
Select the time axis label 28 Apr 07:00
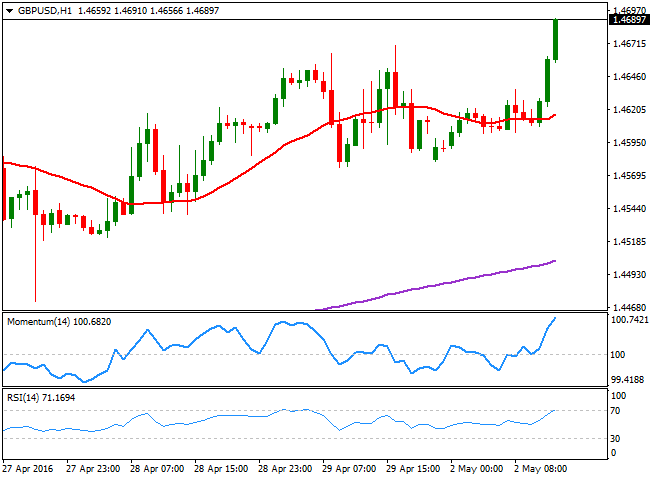pyautogui.click(x=157, y=469)
